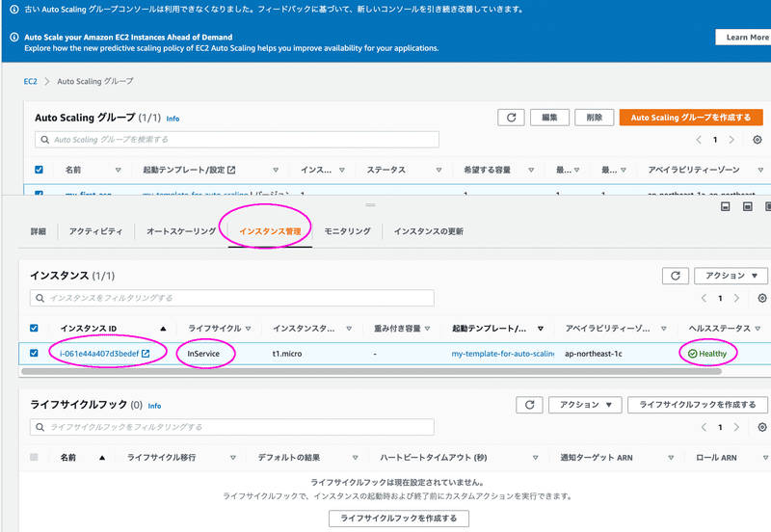Click 編集 button

(549, 118)
